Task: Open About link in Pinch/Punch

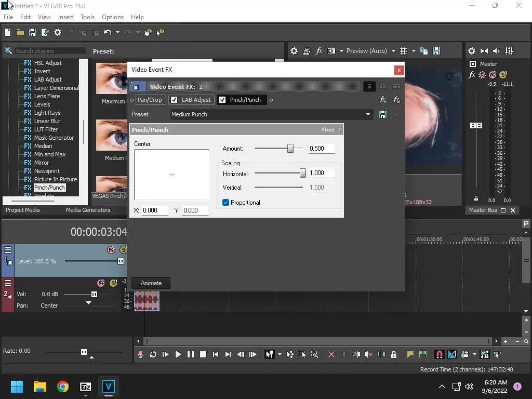Action: (327, 129)
